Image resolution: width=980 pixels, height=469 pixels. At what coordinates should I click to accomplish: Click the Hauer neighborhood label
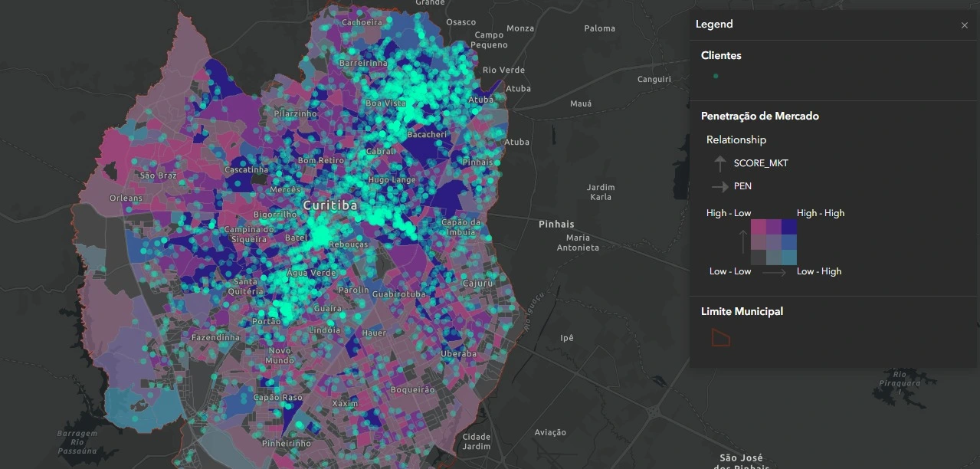tap(374, 333)
